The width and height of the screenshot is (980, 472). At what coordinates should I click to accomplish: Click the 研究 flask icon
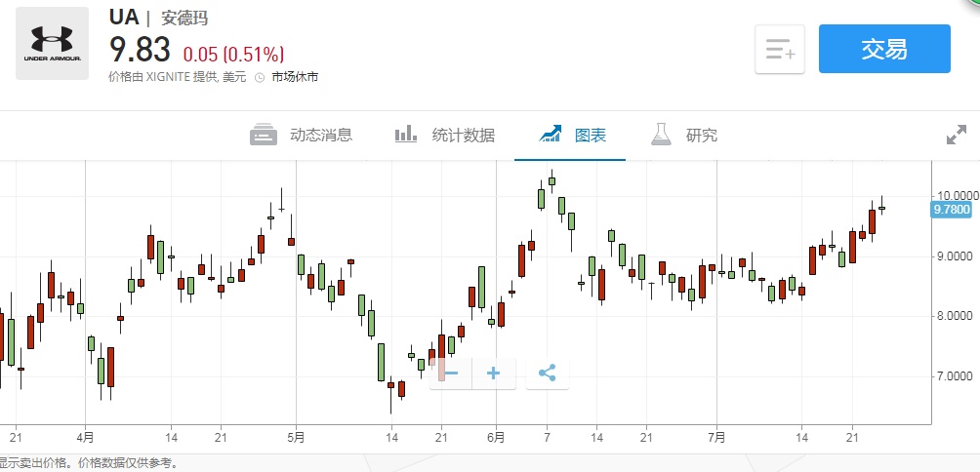664,135
